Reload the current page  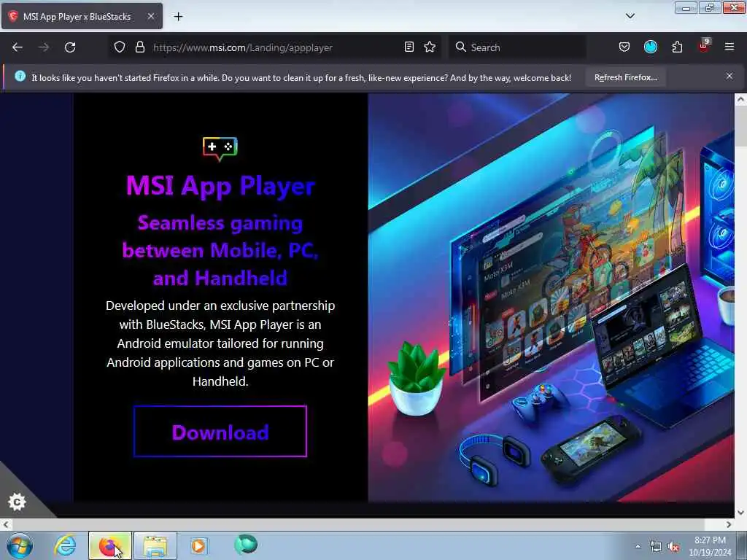click(x=70, y=47)
